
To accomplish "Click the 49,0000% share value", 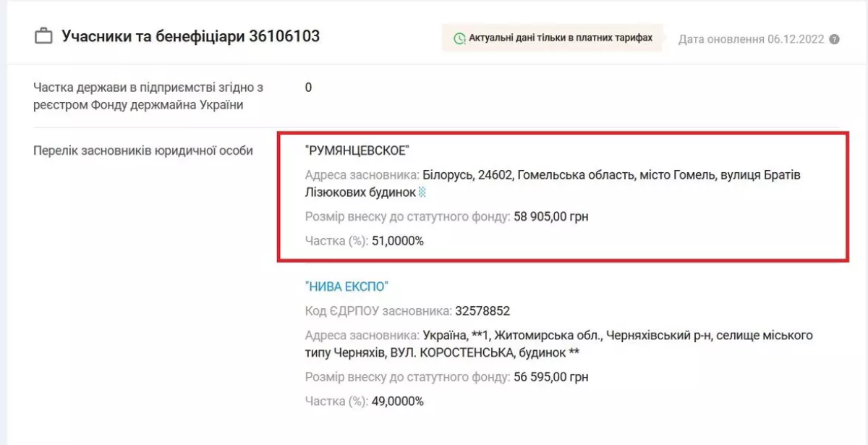I will pyautogui.click(x=397, y=401).
